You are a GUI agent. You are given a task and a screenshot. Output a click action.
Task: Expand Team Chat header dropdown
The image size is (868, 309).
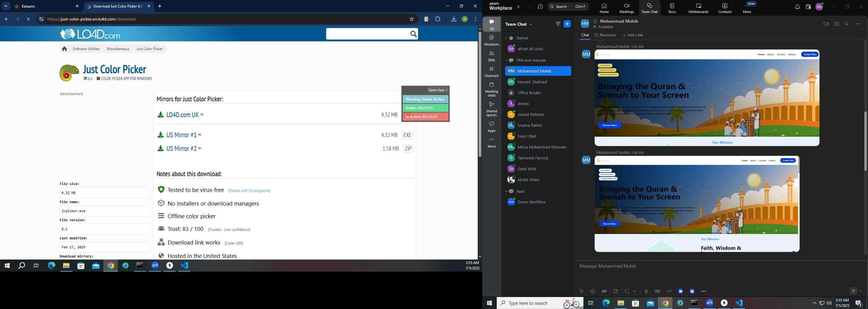click(531, 24)
